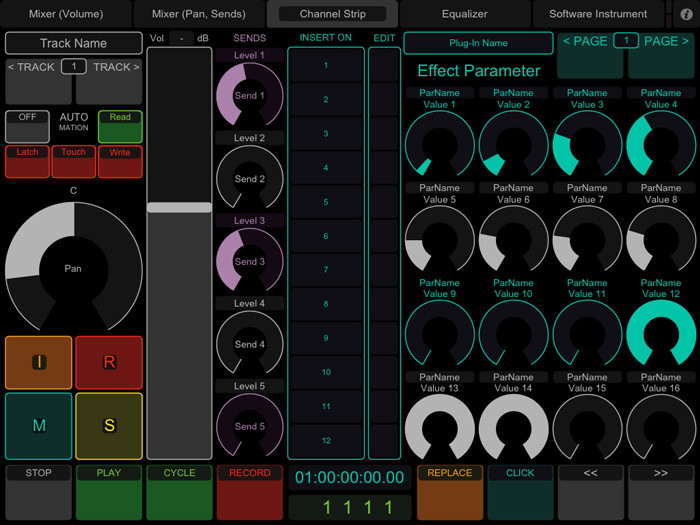The image size is (700, 525).
Task: Click the volume fader handle
Action: click(x=179, y=207)
